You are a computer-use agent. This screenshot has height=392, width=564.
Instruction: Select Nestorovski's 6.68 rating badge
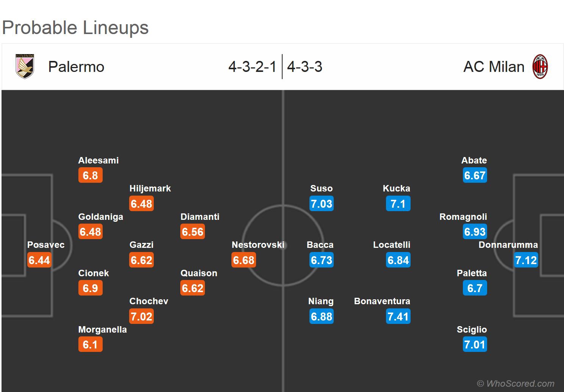[244, 260]
